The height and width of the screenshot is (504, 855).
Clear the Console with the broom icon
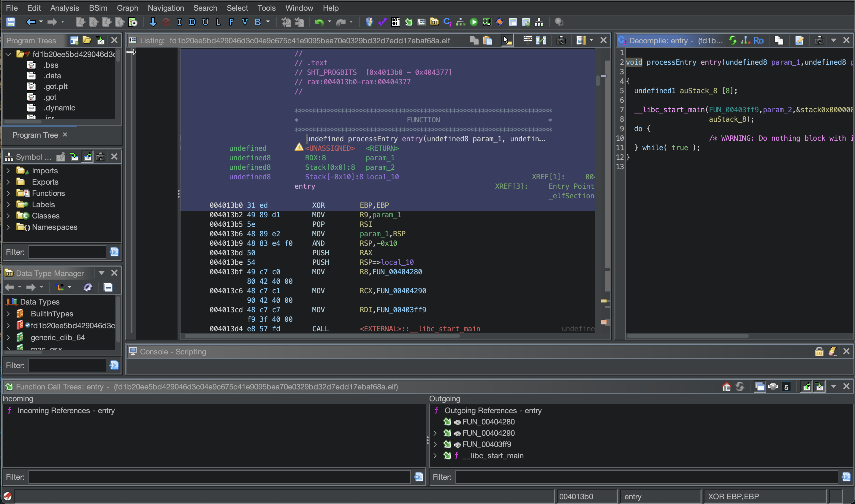click(x=832, y=351)
